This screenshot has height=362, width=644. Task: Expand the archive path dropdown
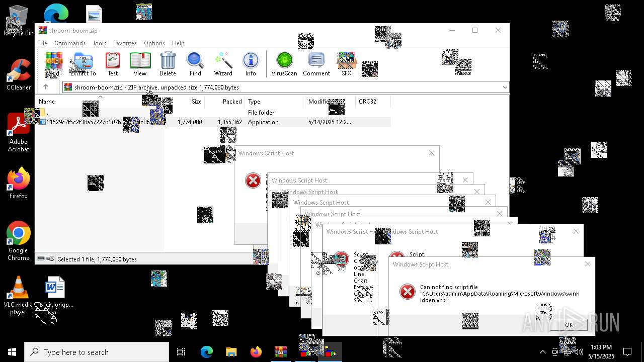pos(505,87)
